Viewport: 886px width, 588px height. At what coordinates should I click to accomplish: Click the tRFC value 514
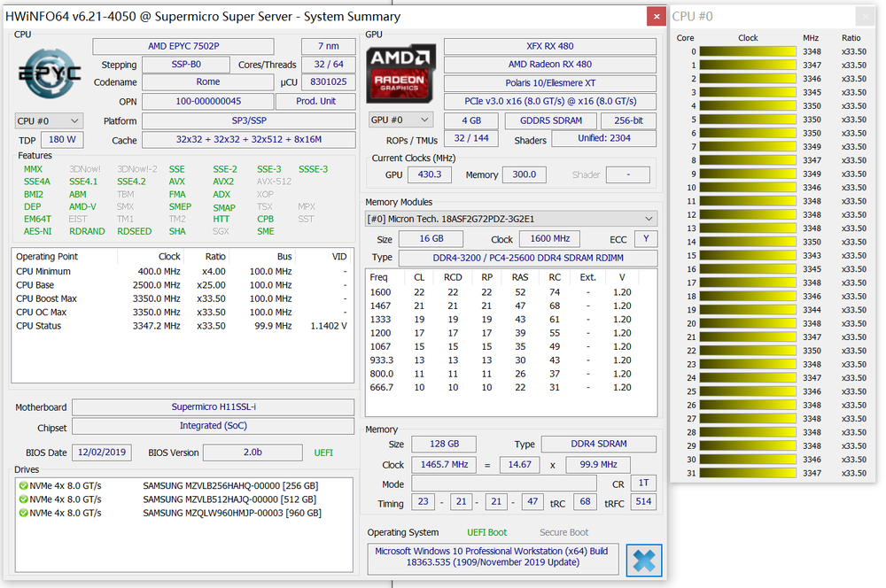click(643, 501)
